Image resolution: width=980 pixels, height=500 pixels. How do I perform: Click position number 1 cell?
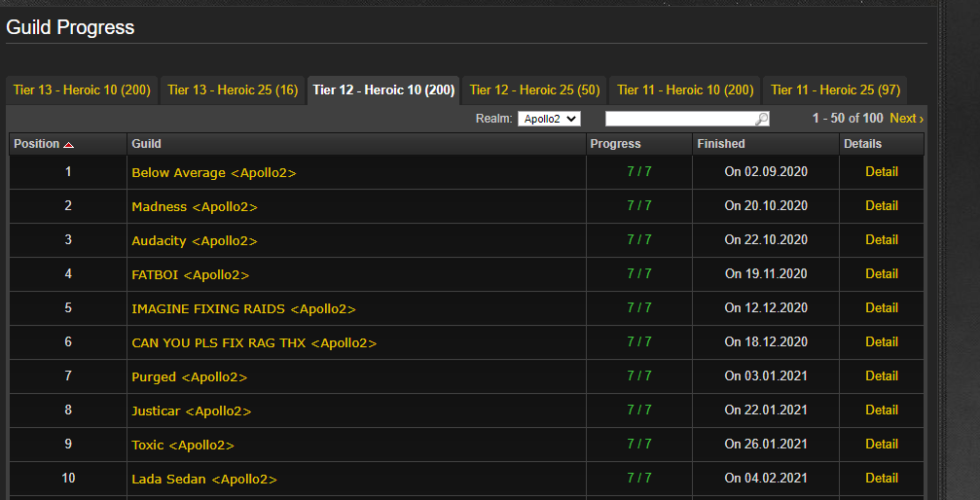68,171
